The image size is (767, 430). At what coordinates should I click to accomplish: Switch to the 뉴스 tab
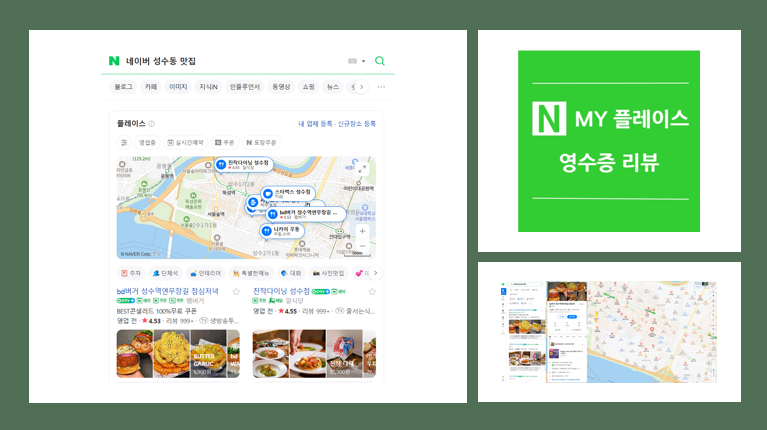point(333,87)
